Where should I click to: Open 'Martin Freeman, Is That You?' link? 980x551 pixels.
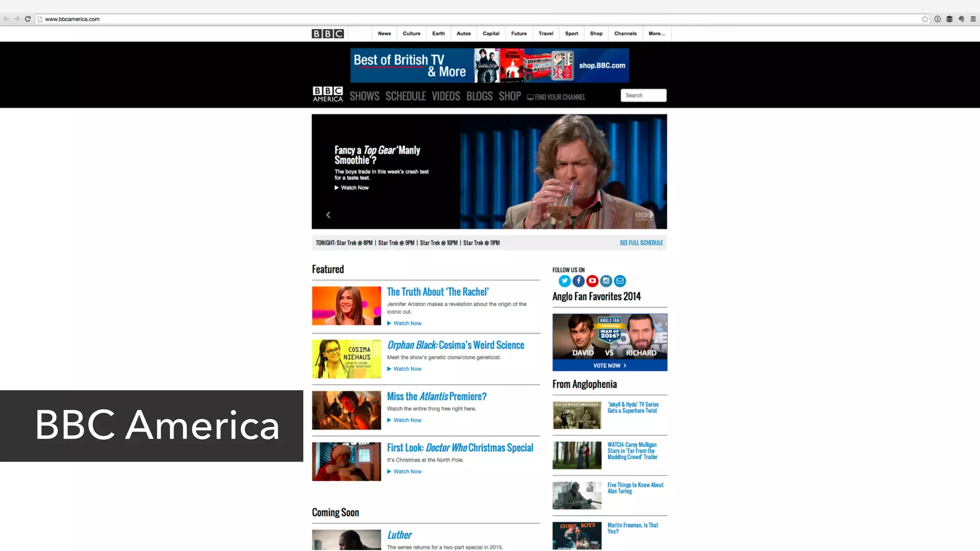click(x=633, y=528)
